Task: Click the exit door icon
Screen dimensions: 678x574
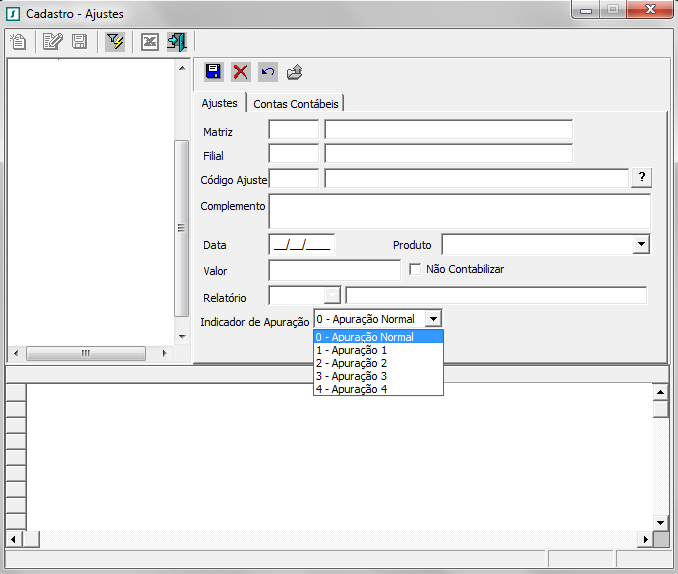Action: coord(177,42)
